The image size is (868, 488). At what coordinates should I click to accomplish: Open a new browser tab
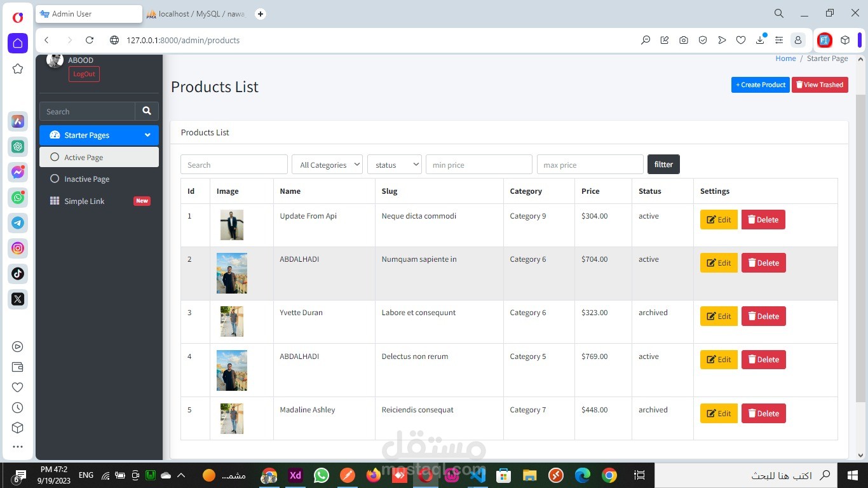261,13
